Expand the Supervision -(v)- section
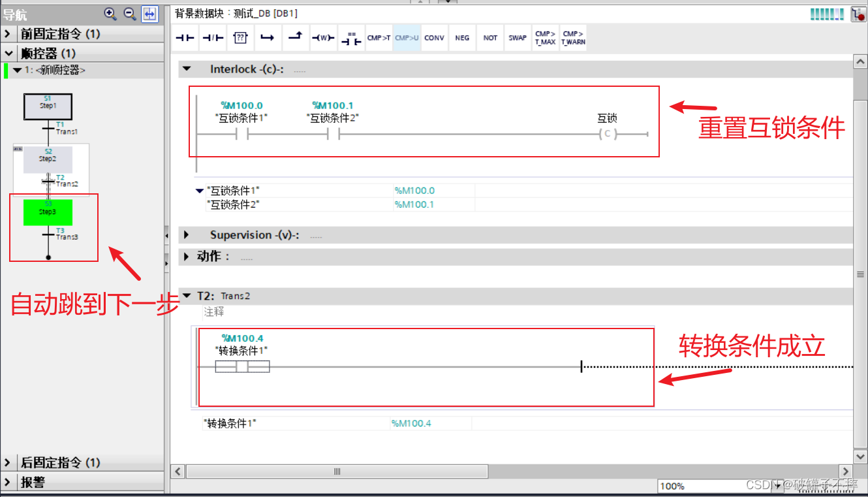 tap(187, 234)
